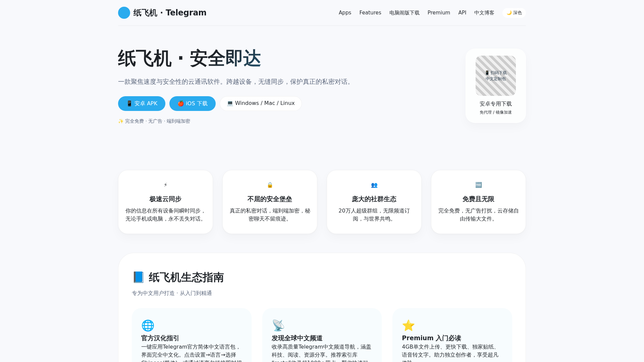This screenshot has width=644, height=362.
Task: Click the 庞大的社群生态 heading
Action: pos(374,199)
